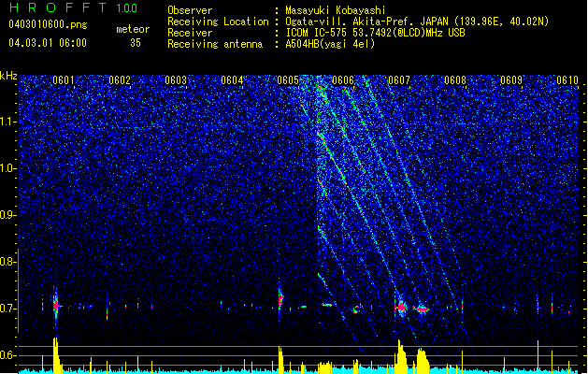The image size is (588, 374).
Task: Click the 0.7 kHz axis label
Action: (x=8, y=309)
